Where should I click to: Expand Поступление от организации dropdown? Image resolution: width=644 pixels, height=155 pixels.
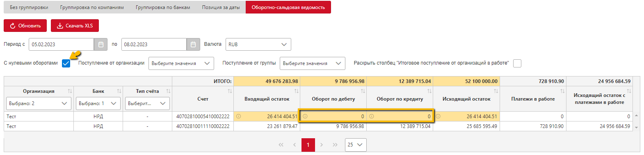[181, 63]
